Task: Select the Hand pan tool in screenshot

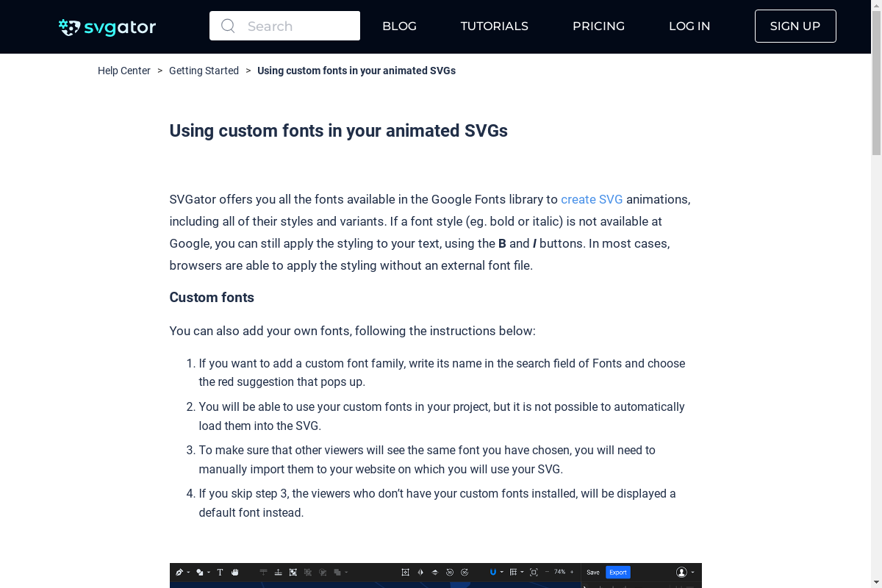Action: coord(235,572)
